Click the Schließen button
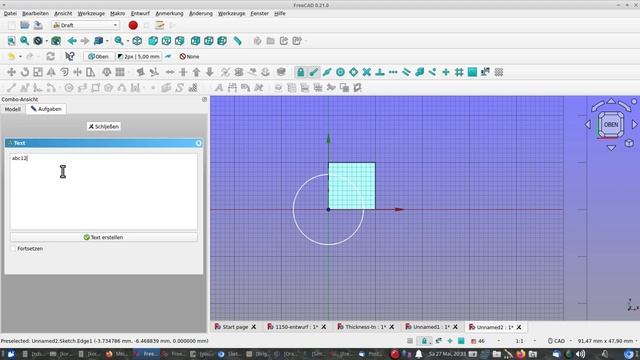The image size is (640, 360). (104, 127)
